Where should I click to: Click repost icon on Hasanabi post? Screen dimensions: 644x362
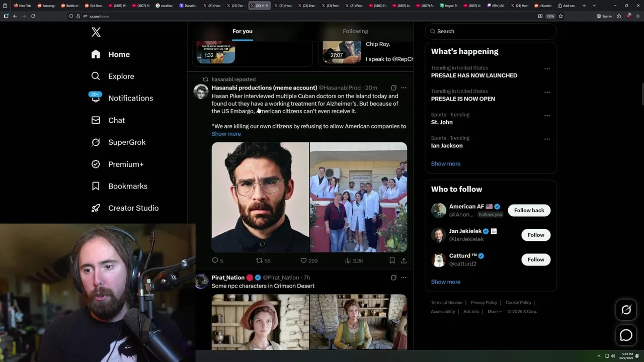259,260
